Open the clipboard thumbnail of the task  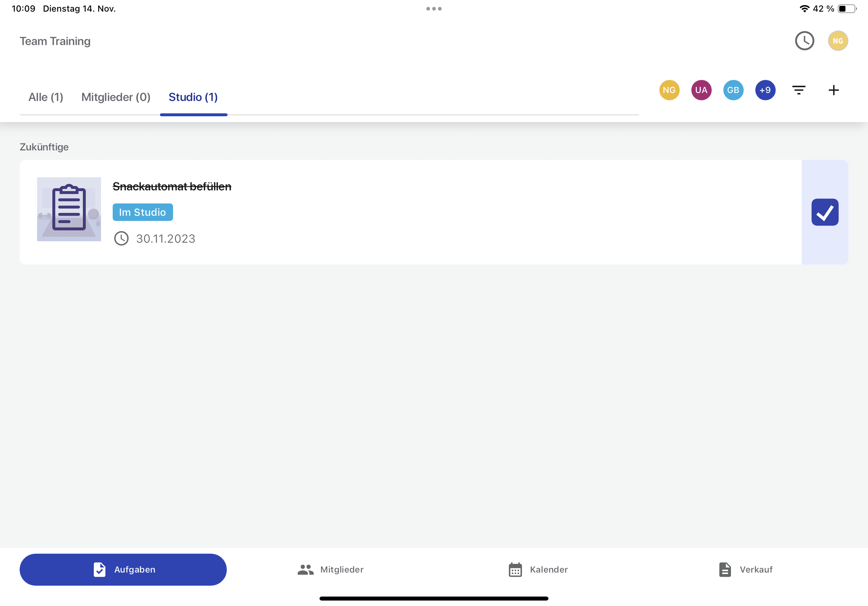pos(69,209)
